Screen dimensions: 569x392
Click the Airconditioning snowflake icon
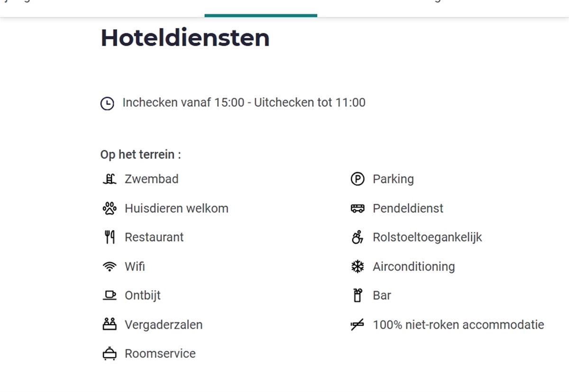coord(358,266)
